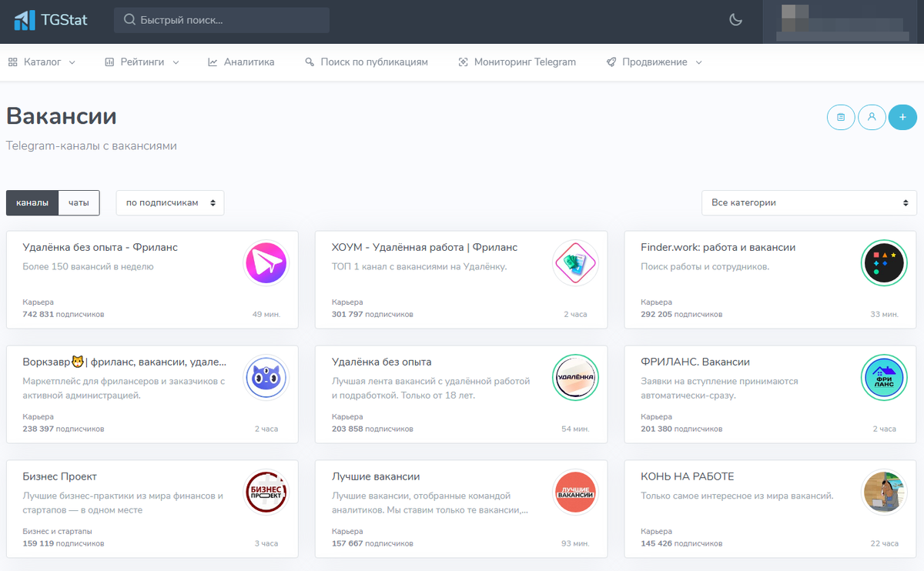
Task: Click the Поиск по публикациям icon
Action: (310, 62)
